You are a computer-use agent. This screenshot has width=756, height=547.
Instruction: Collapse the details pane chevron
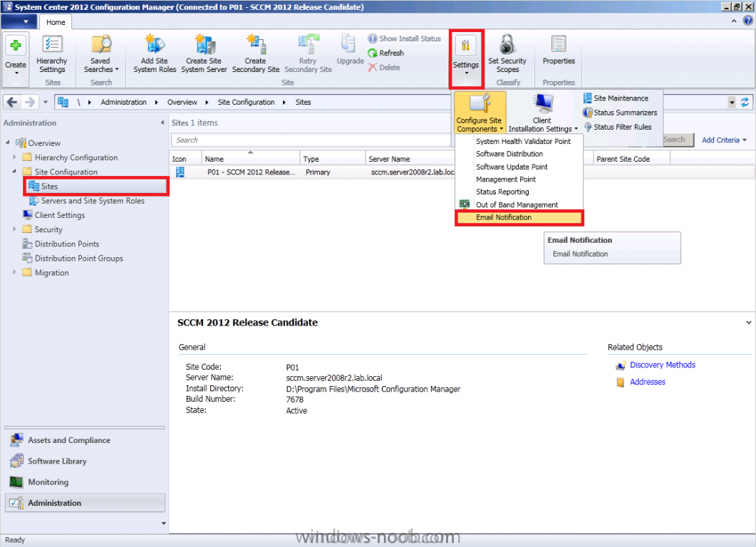748,323
